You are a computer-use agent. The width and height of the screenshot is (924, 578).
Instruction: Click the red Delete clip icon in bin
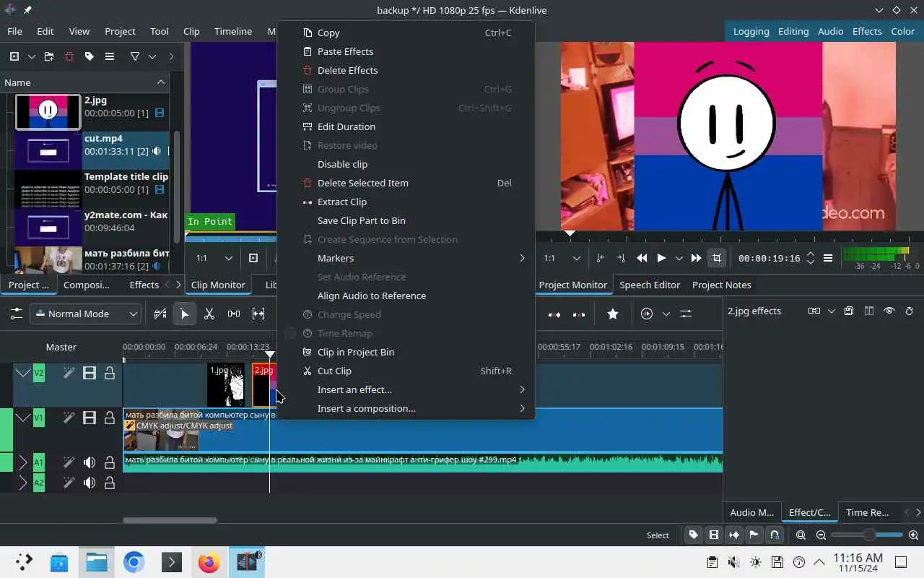(69, 56)
